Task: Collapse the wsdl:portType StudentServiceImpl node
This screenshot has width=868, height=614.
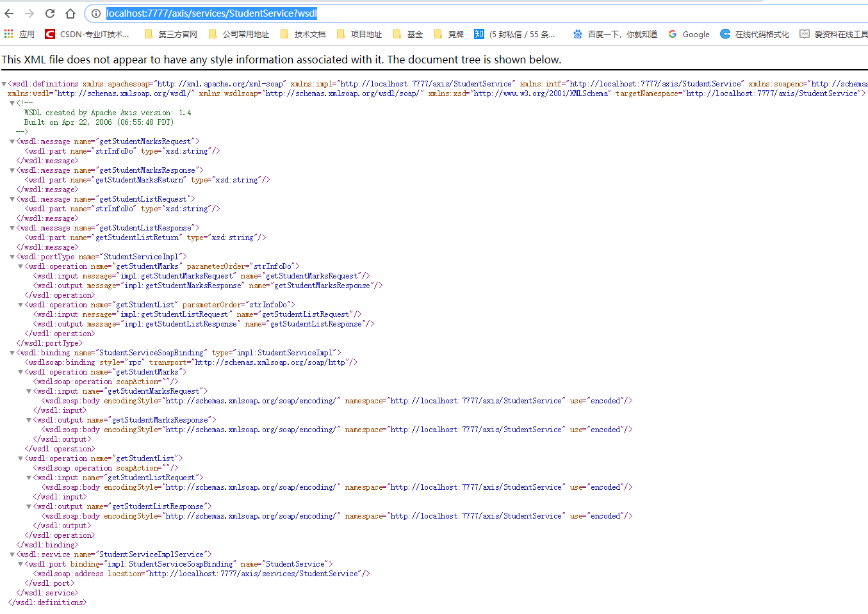Action: [x=12, y=257]
